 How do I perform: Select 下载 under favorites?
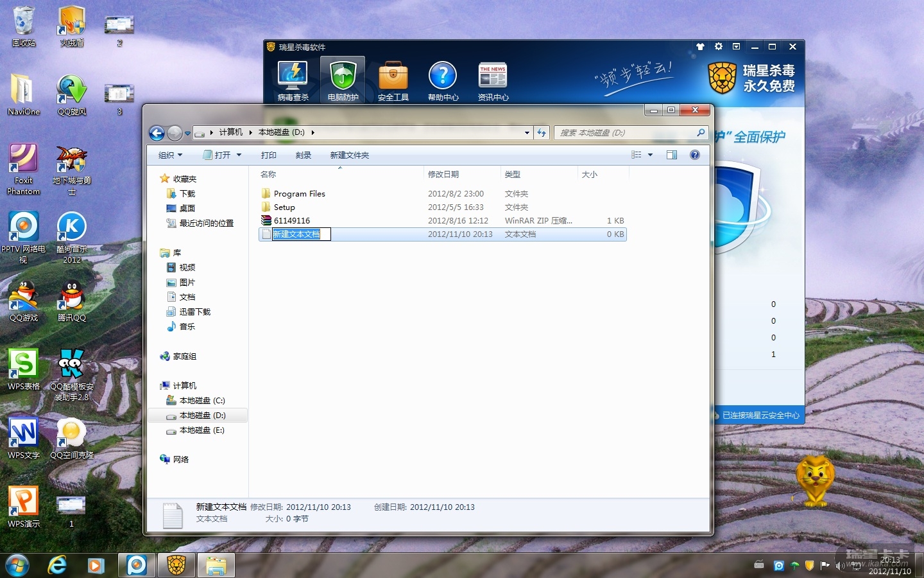pos(187,194)
